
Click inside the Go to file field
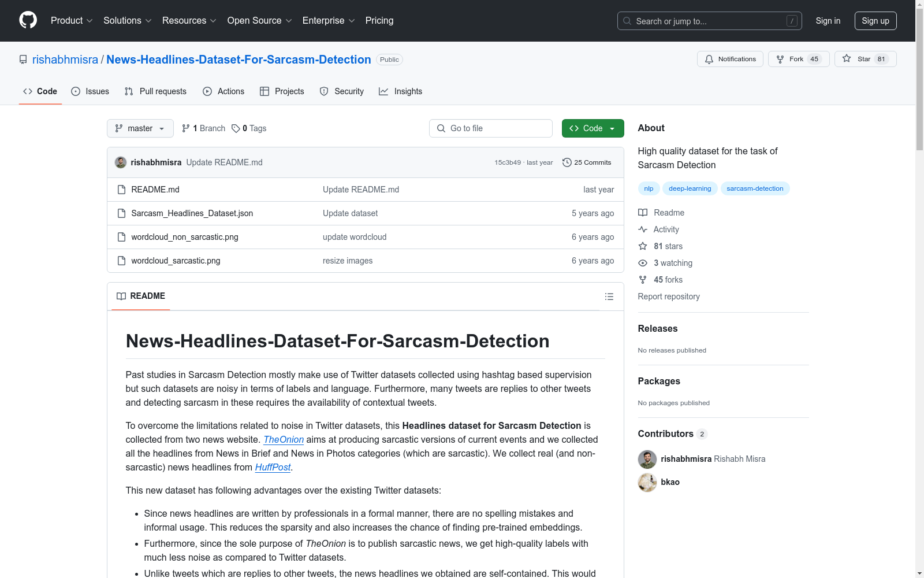pyautogui.click(x=490, y=128)
